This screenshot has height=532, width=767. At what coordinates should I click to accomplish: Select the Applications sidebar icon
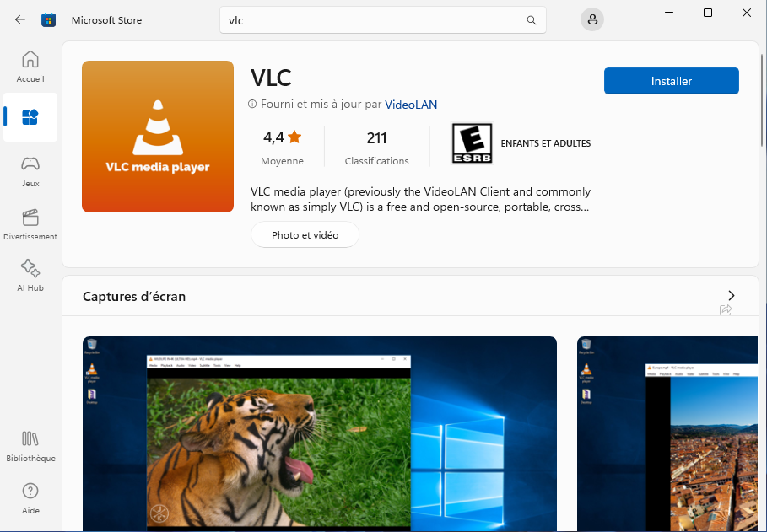pos(30,117)
